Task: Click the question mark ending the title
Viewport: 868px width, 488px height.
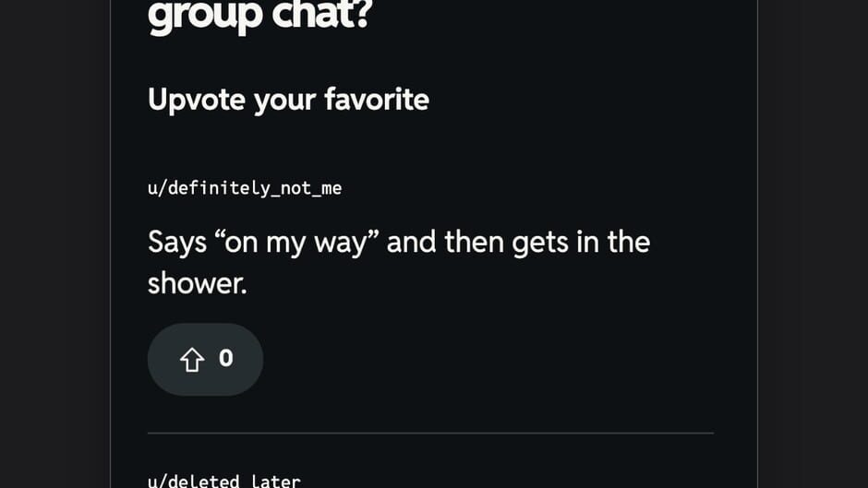Action: (364, 14)
